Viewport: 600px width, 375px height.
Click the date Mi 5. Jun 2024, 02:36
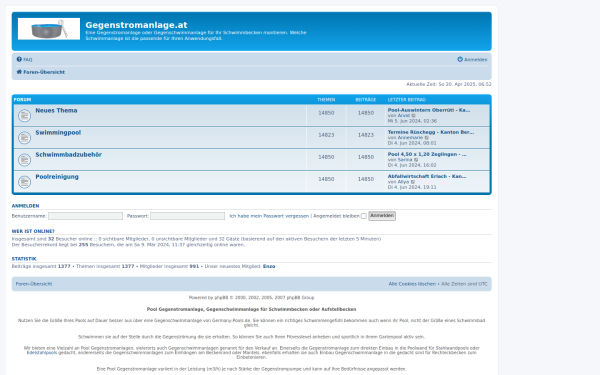click(412, 121)
